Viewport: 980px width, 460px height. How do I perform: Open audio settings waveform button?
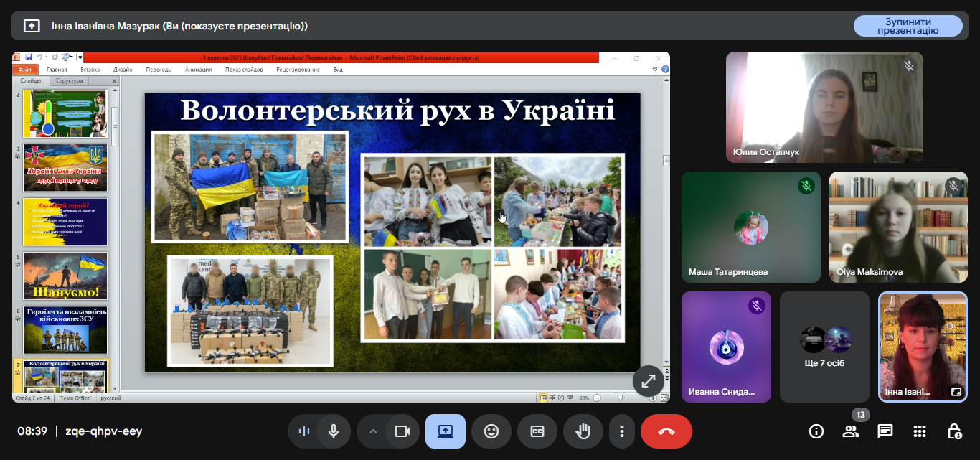coord(304,431)
